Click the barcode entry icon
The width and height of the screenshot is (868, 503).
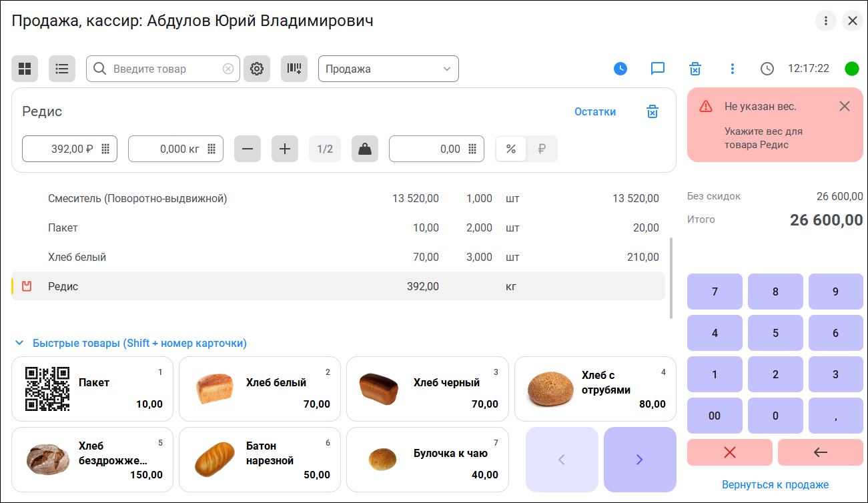click(294, 69)
